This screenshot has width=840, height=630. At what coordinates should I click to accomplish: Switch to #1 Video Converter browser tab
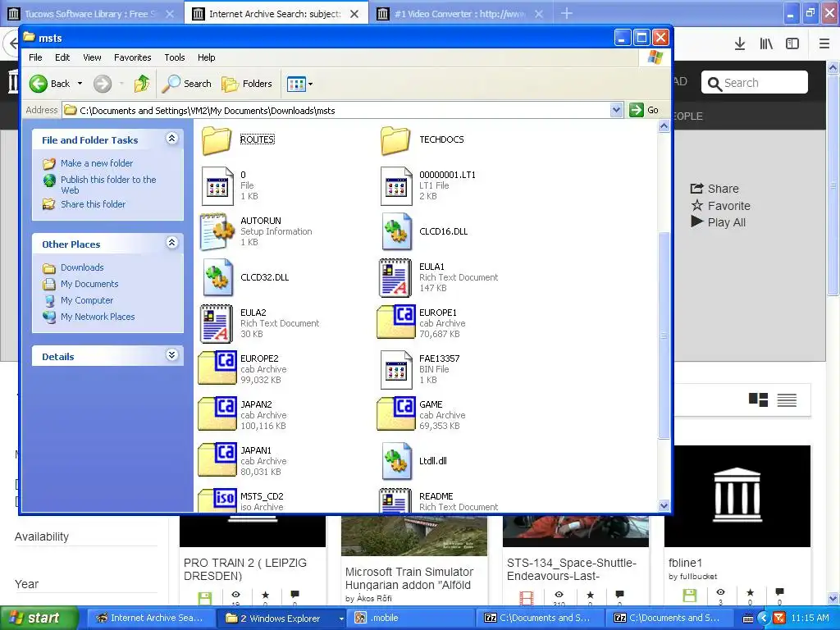[x=459, y=13]
